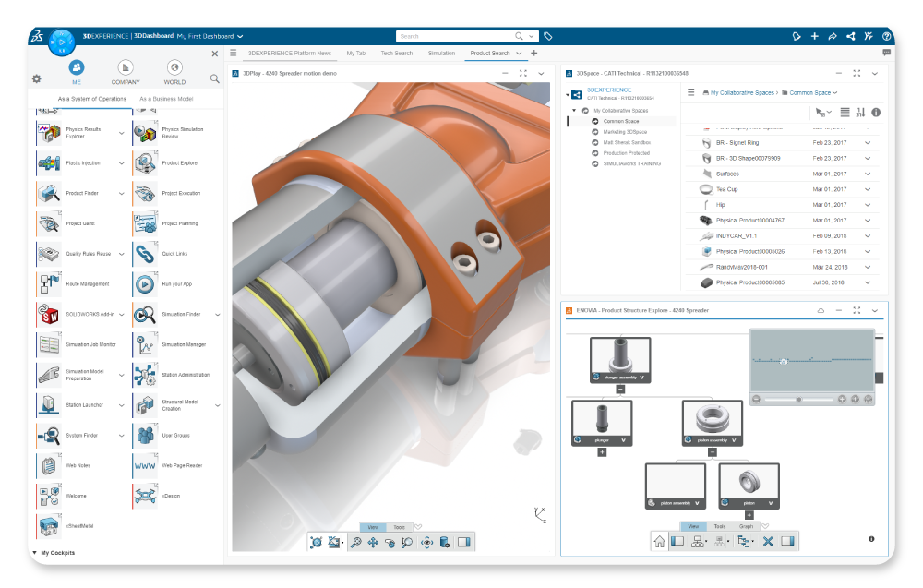The width and height of the screenshot is (923, 588).
Task: Click the Share arrow icon in top bar
Action: [833, 37]
